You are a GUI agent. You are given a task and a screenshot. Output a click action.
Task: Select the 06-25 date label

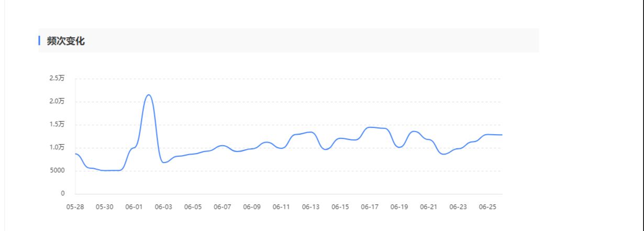pos(487,207)
